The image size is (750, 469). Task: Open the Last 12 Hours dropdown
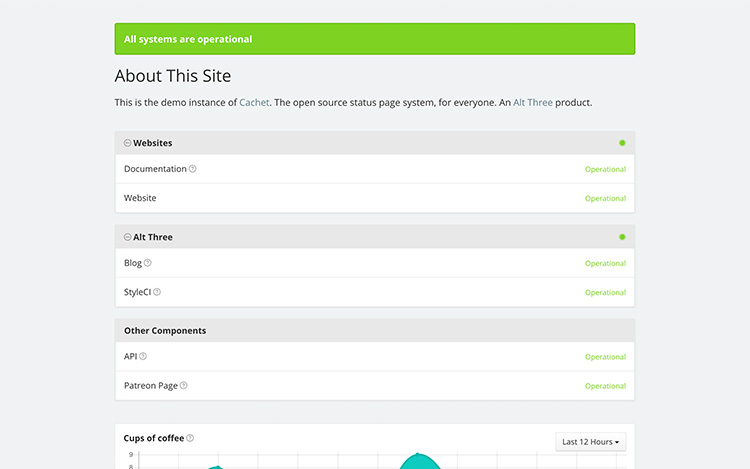[x=590, y=442]
